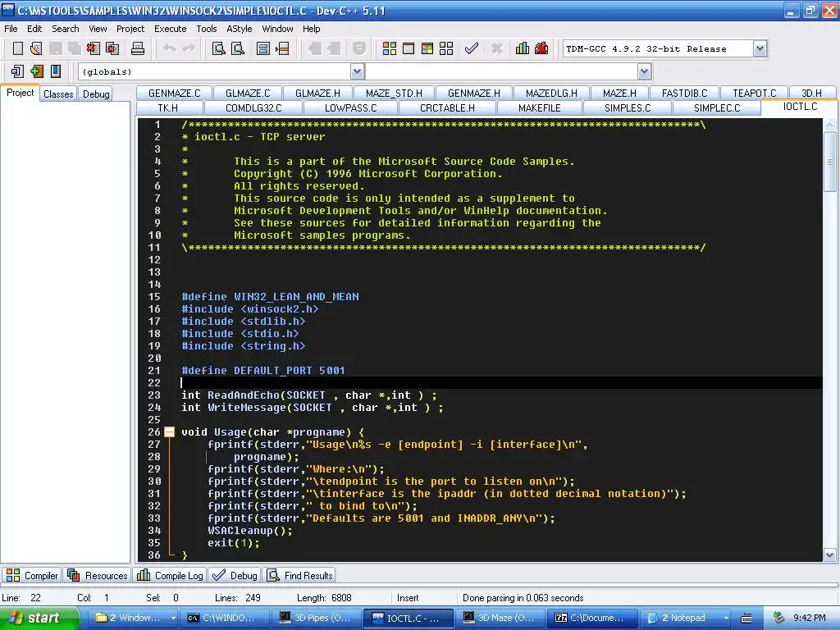Click the Find magnifier toolbar icon
This screenshot has height=630, width=840.
point(218,48)
